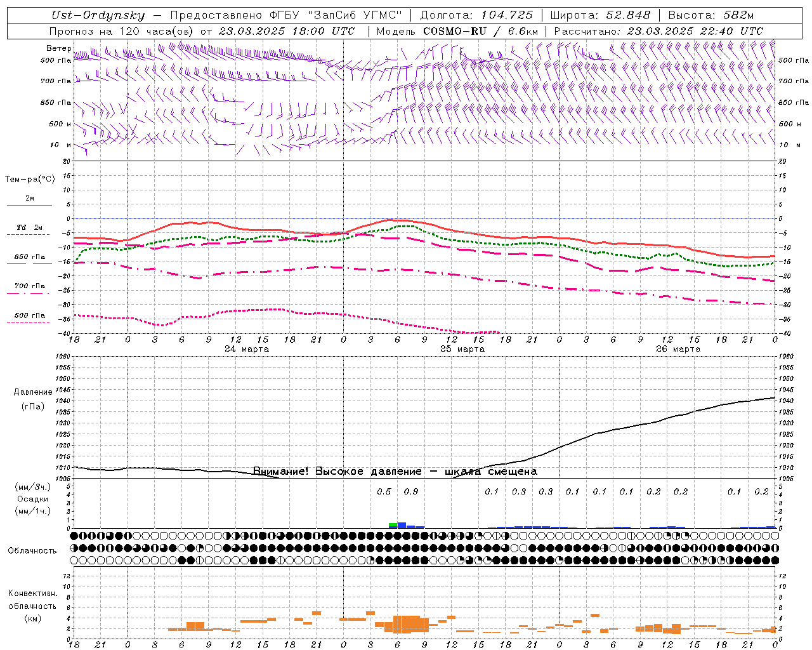Click the elevation value "Высота: 582м"
812x650 pixels.
click(710, 16)
